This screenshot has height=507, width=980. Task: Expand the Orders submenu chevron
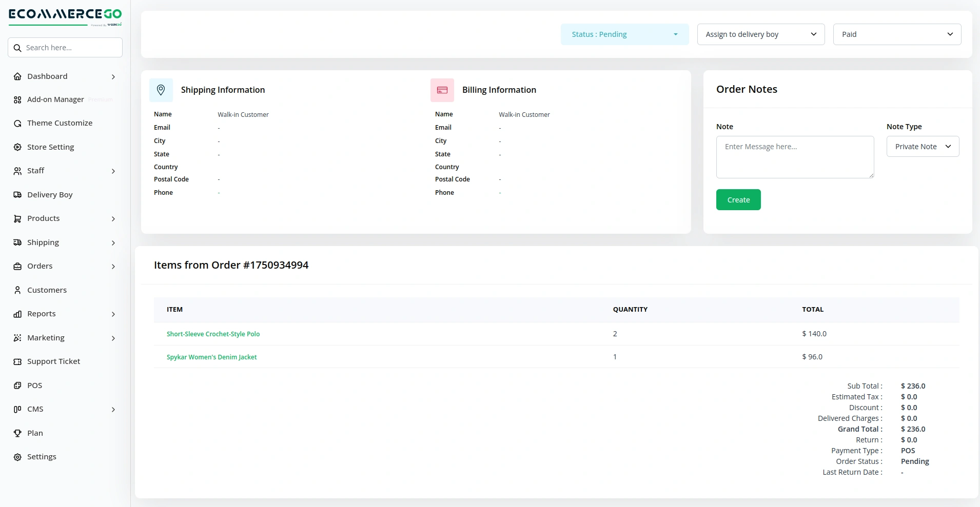tap(113, 267)
